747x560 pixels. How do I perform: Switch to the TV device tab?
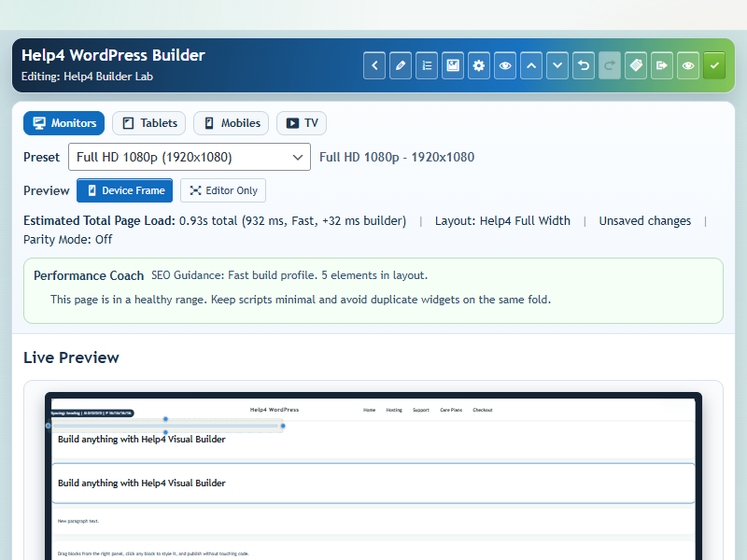point(302,123)
